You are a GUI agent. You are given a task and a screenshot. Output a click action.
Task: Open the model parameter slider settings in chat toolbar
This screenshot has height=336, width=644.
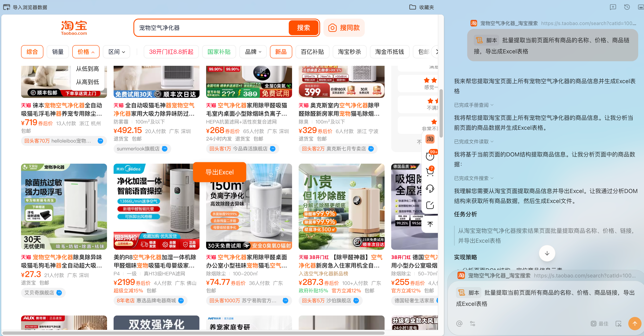point(473,323)
